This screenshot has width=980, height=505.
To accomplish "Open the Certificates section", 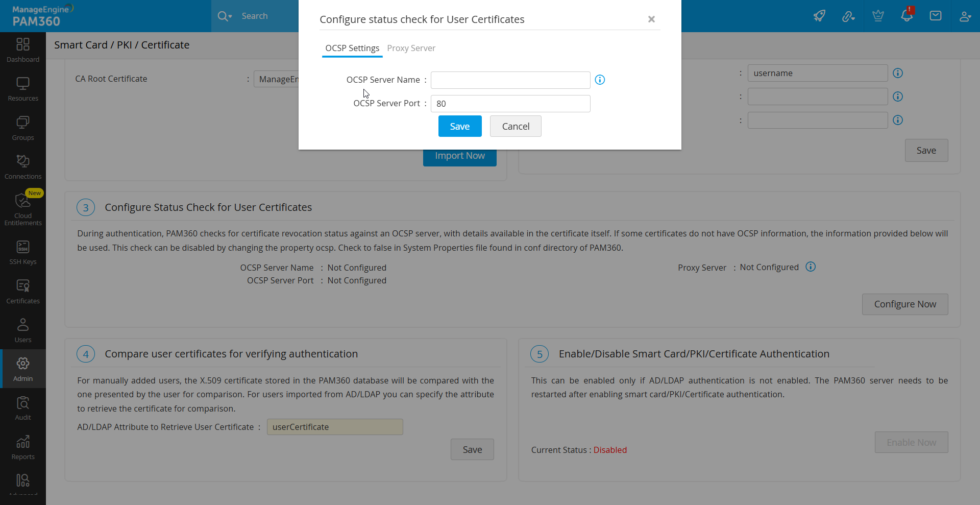I will 23,291.
